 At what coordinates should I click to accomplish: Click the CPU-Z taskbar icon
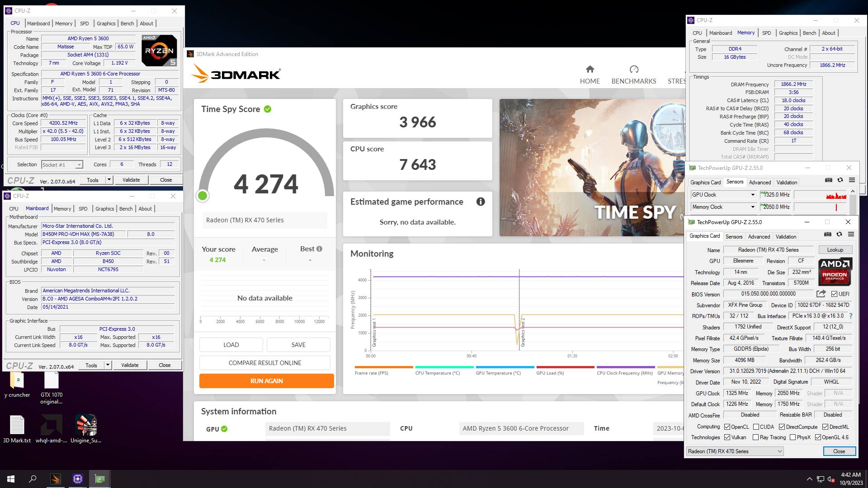pos(78,479)
